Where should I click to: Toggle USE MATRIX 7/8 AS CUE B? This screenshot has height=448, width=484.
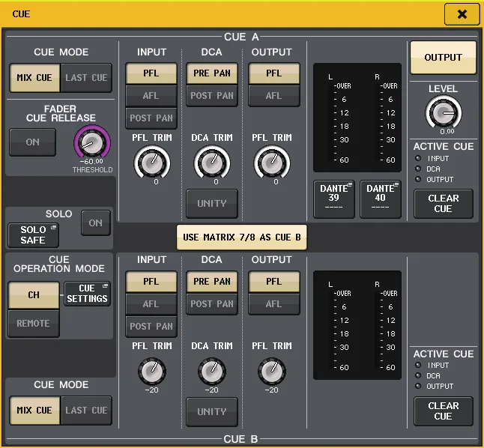pos(242,237)
